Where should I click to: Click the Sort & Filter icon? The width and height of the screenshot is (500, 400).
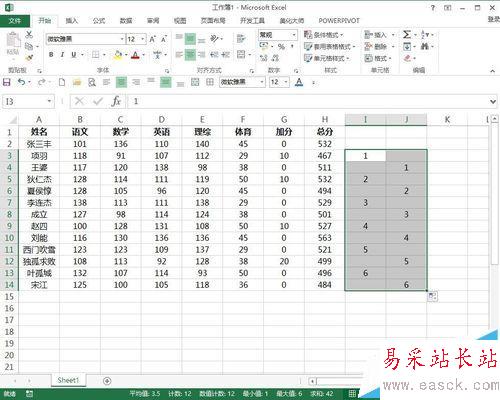(425, 34)
